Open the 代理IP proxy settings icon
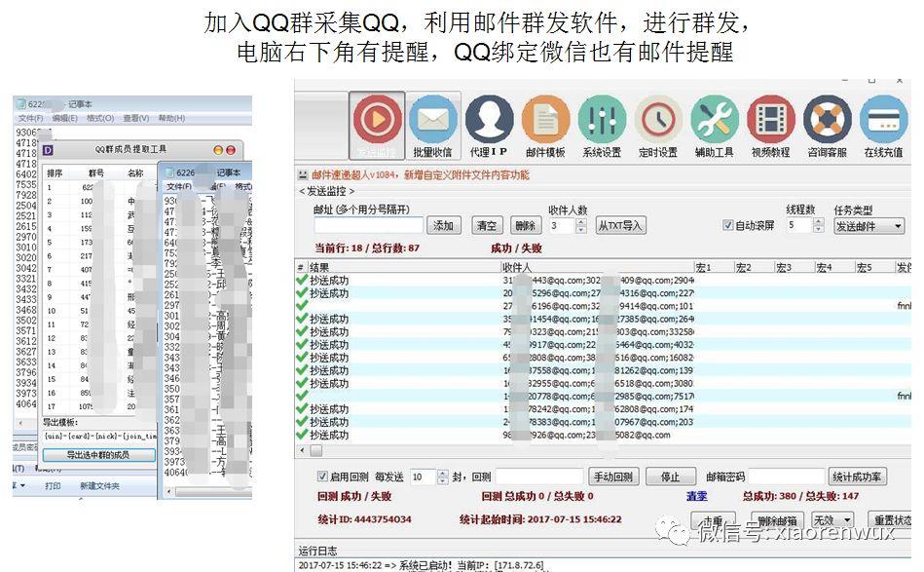The height and width of the screenshot is (572, 924). pyautogui.click(x=489, y=120)
